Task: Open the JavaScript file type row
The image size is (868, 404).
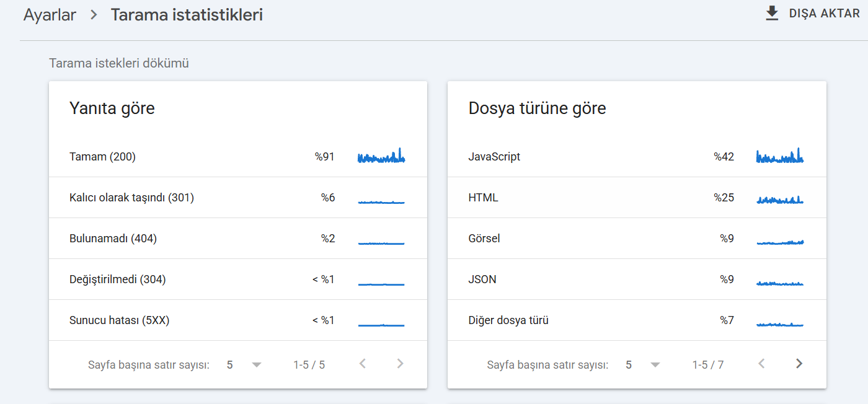Action: pos(637,157)
